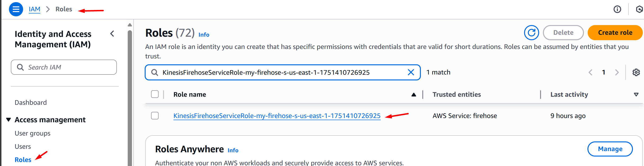Screen dimensions: 644x166
Task: Clear the role search filter
Action: pos(411,72)
